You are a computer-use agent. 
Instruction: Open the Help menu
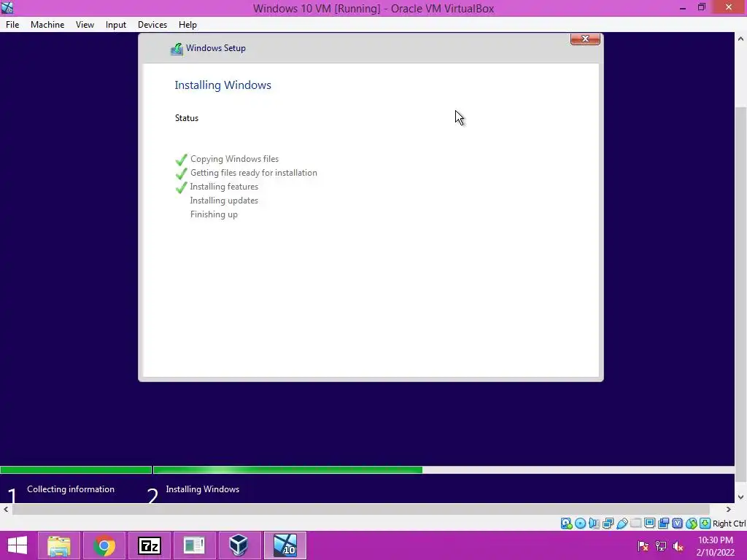point(187,25)
